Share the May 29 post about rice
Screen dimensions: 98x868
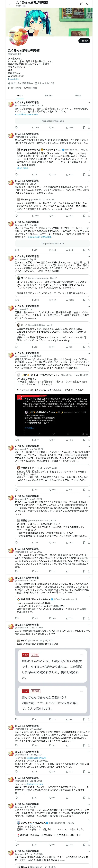[89, 175]
